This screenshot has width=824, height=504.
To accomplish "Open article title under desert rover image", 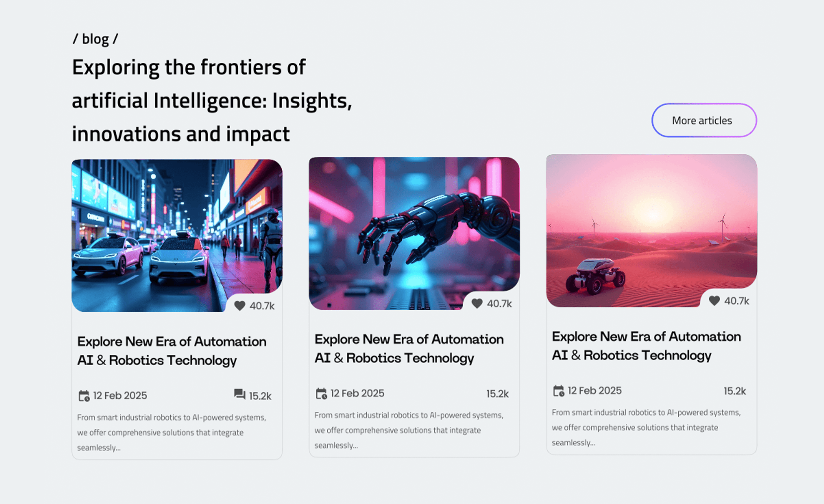I will 646,346.
